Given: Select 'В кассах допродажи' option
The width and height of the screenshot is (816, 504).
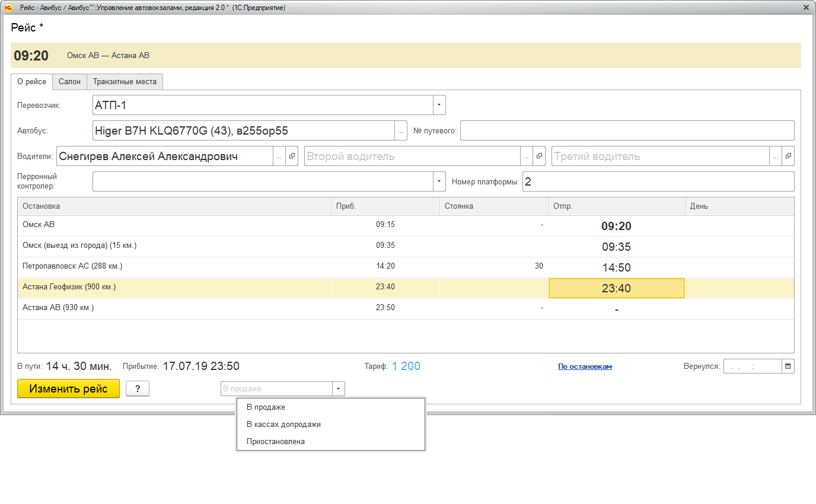Looking at the screenshot, I should pos(283,425).
